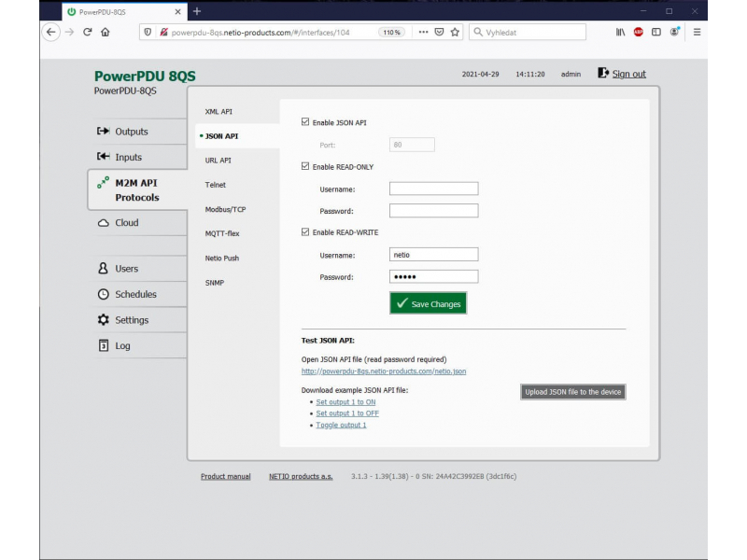
Task: Click the Vyhledat search box
Action: tap(528, 32)
